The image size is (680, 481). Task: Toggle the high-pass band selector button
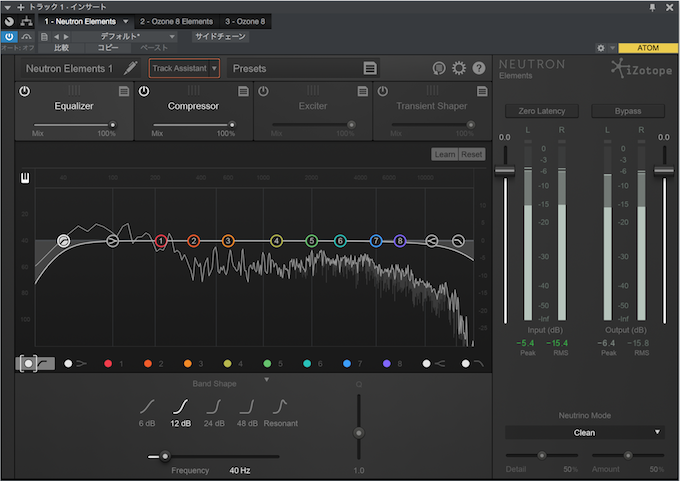pos(36,363)
